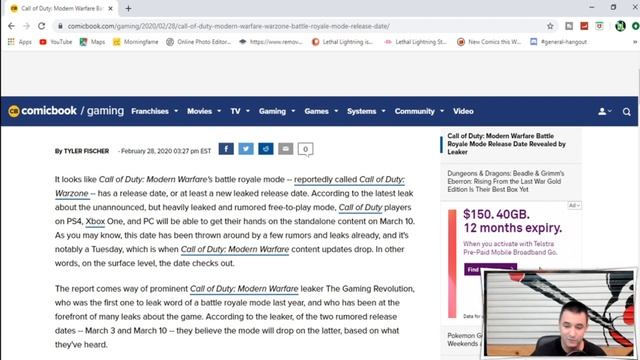Open the user account menu
The height and width of the screenshot is (360, 640).
(604, 111)
